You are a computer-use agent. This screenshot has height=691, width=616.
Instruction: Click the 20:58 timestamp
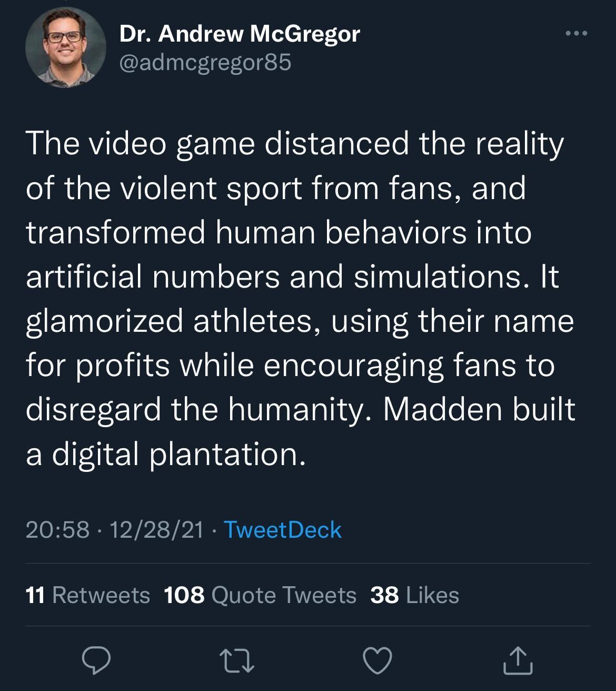point(57,530)
